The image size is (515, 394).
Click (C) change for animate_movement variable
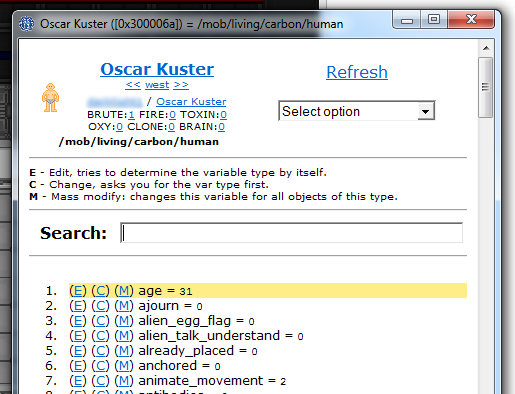[x=100, y=381]
